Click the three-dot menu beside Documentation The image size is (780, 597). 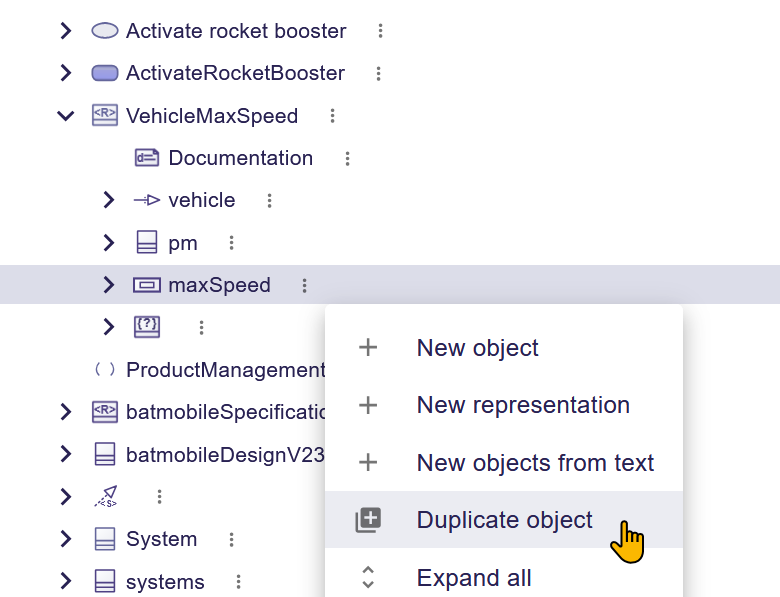point(347,158)
